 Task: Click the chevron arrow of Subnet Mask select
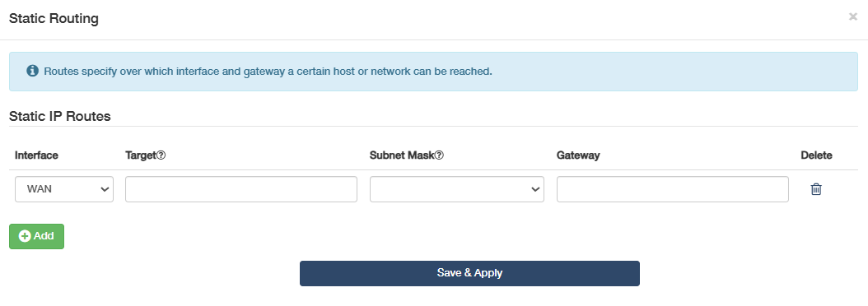tap(534, 189)
